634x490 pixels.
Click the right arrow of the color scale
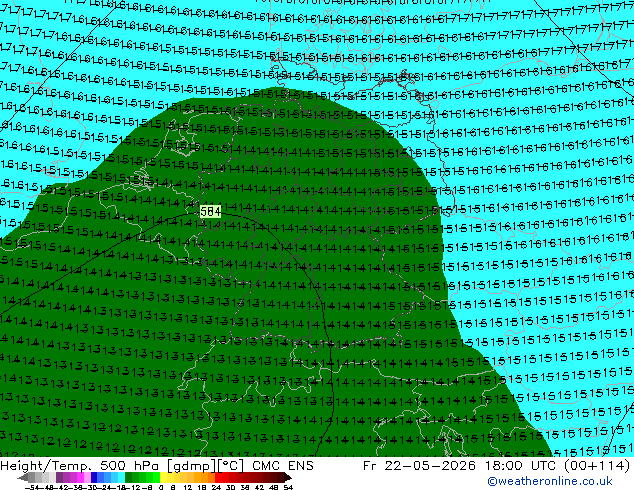point(288,477)
